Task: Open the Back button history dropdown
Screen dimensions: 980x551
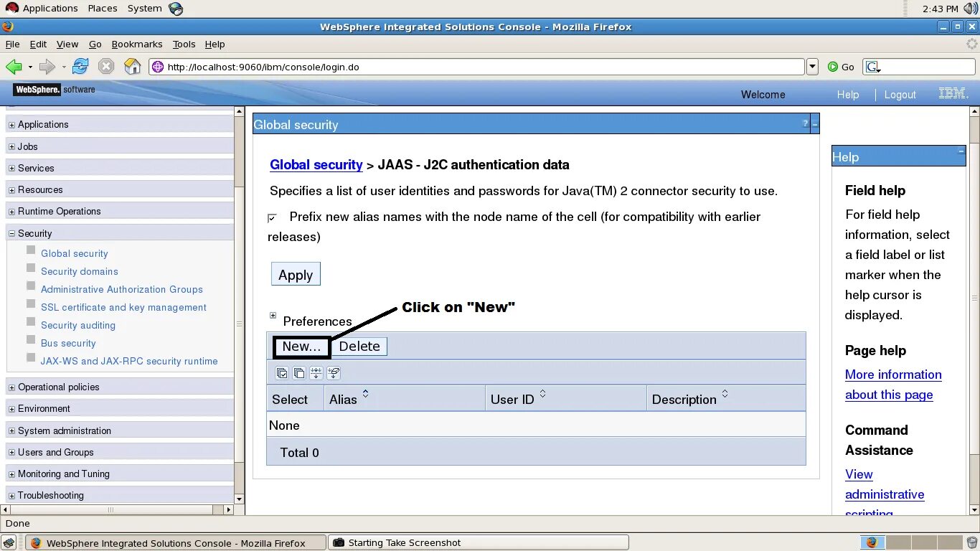Action: click(30, 67)
